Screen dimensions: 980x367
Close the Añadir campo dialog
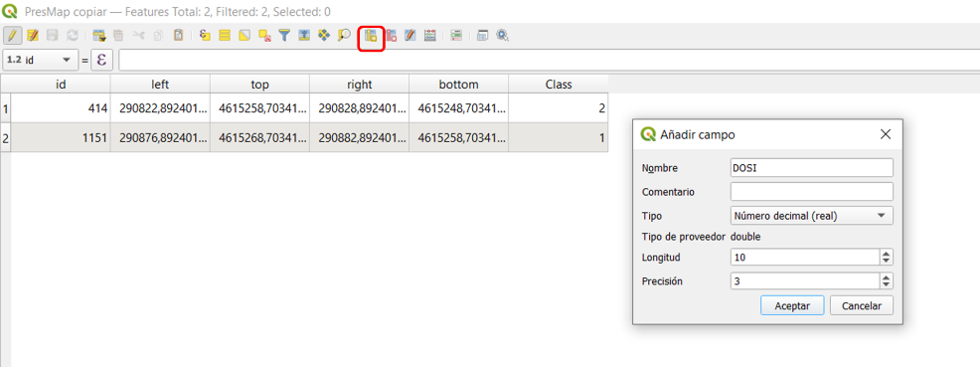pos(885,134)
